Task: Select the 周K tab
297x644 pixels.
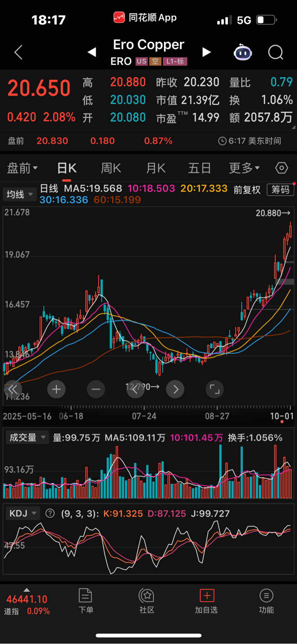Action: pyautogui.click(x=111, y=168)
